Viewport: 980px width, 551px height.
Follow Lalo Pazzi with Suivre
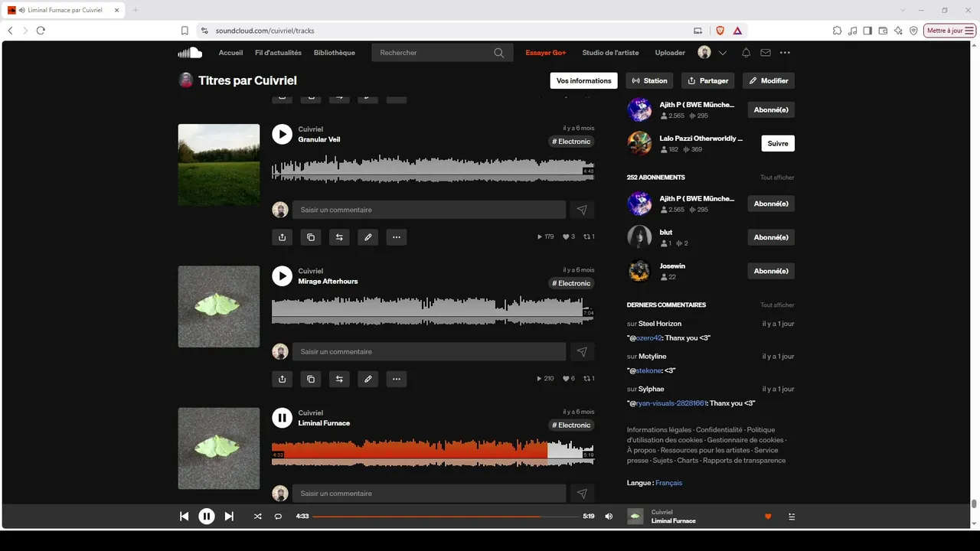[x=778, y=143]
